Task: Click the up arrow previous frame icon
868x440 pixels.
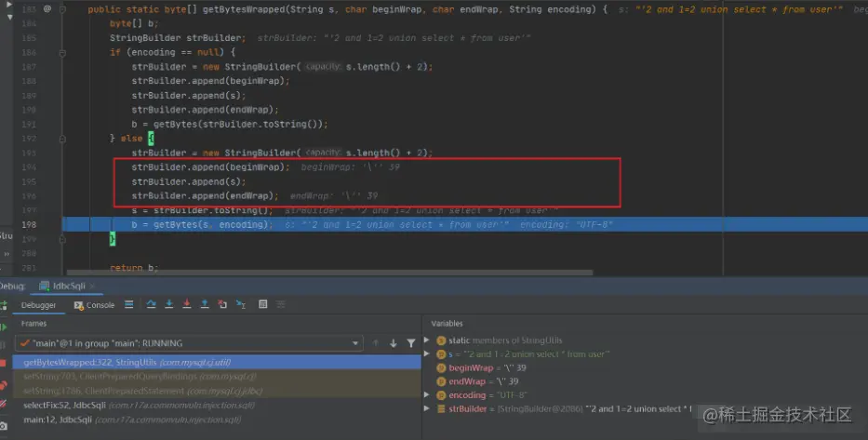Action: pyautogui.click(x=375, y=343)
